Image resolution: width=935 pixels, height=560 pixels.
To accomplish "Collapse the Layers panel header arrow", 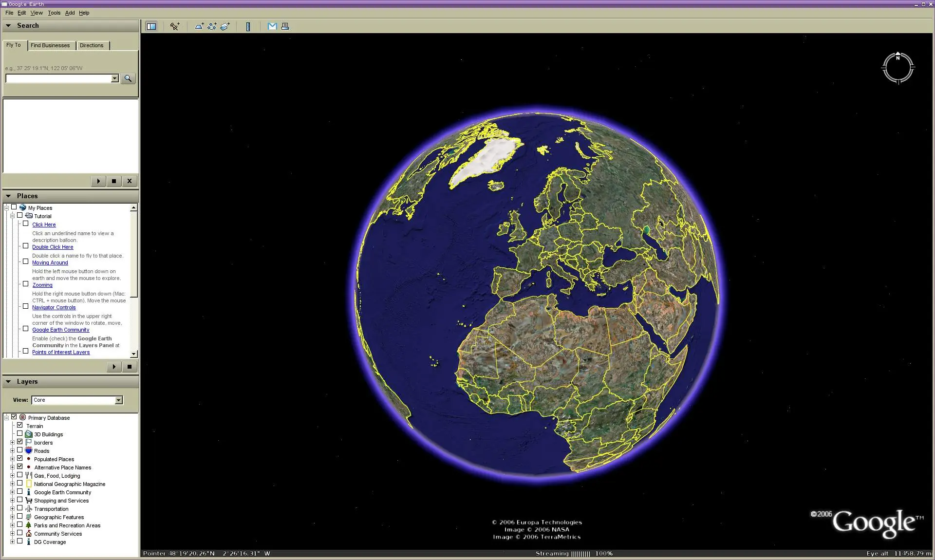I will tap(8, 382).
